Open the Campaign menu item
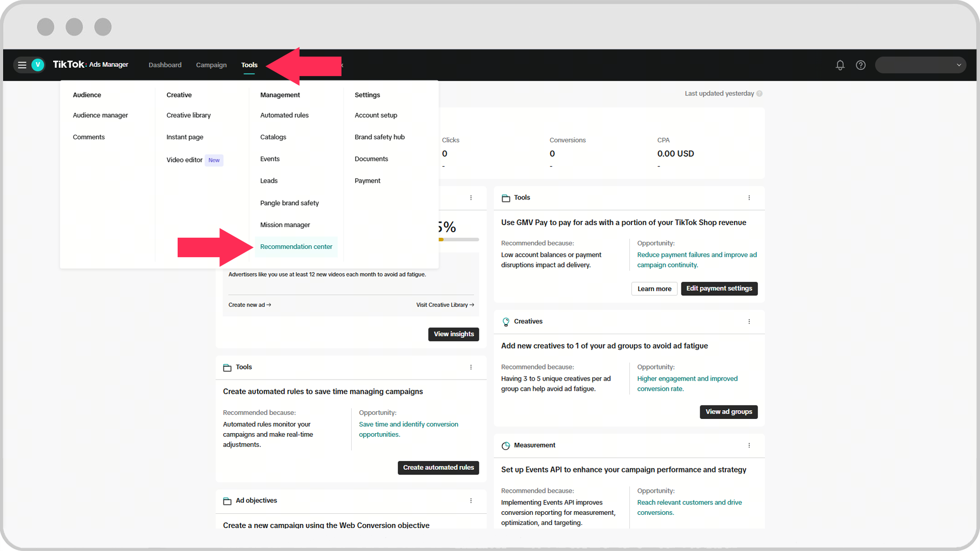This screenshot has width=980, height=551. pyautogui.click(x=211, y=65)
